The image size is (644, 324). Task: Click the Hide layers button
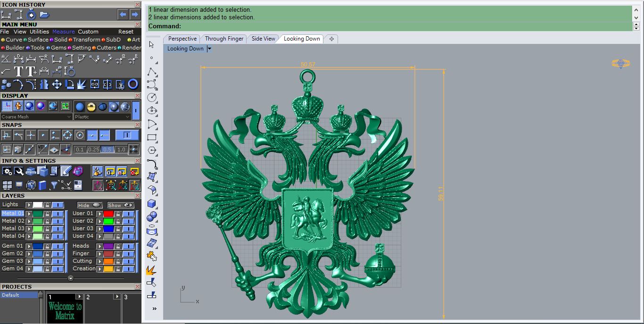click(x=90, y=205)
